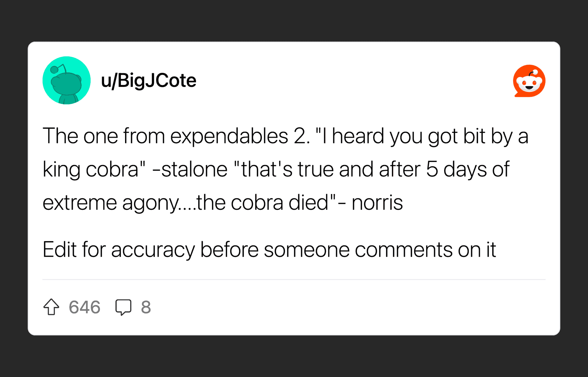
Task: Click the words "king cobra" in the comment
Action: click(x=90, y=170)
